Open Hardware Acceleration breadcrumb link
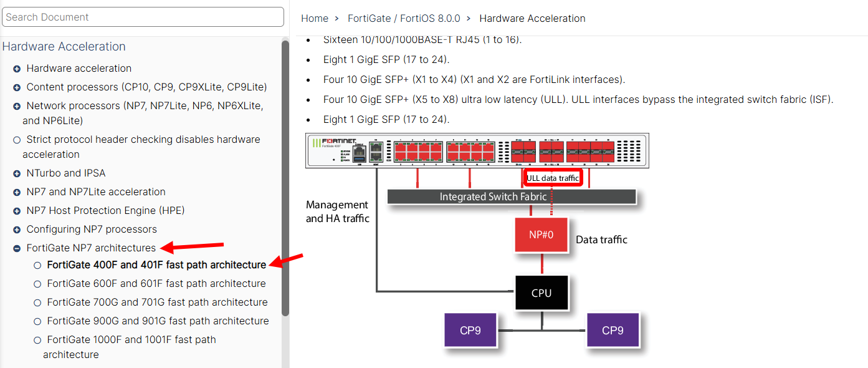This screenshot has width=868, height=368. pyautogui.click(x=532, y=19)
